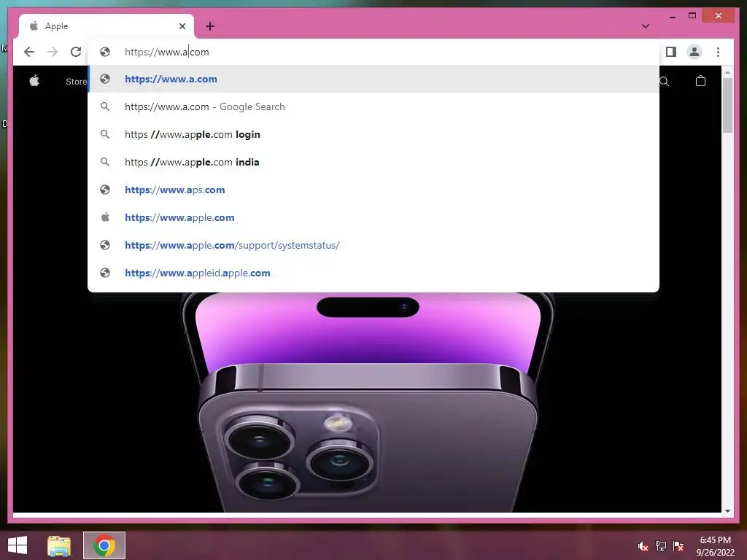
Task: Click the search magnifier on the Apple site
Action: tap(665, 82)
